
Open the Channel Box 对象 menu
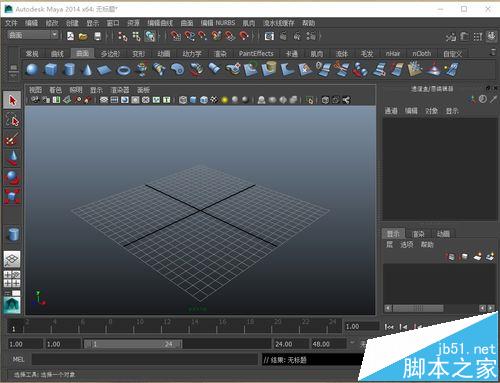click(x=431, y=111)
